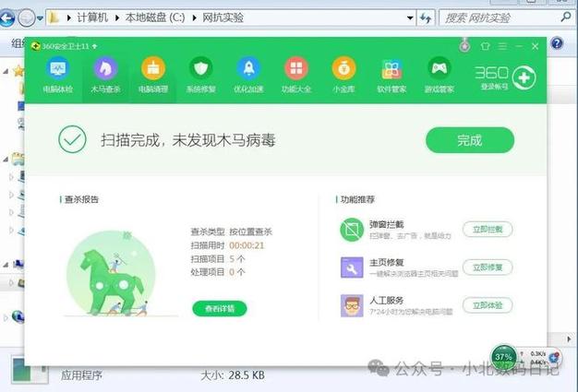Click the Explorer refresh button

pos(426,18)
